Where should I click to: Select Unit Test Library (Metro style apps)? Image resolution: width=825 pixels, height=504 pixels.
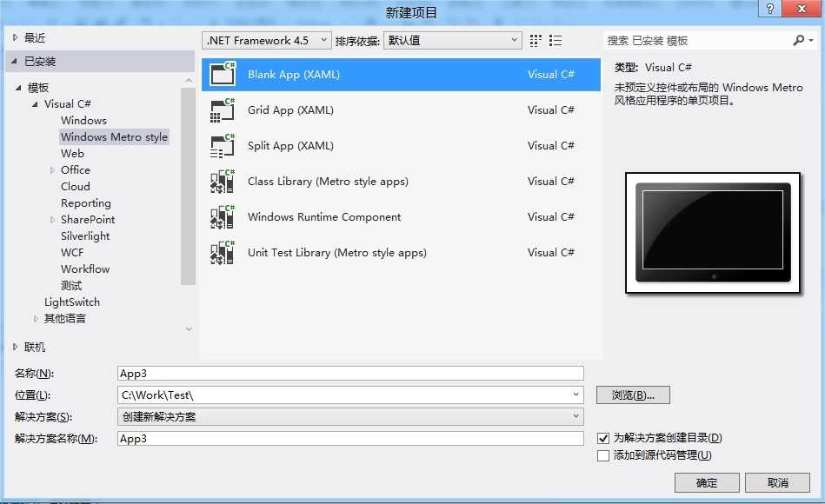tap(336, 253)
